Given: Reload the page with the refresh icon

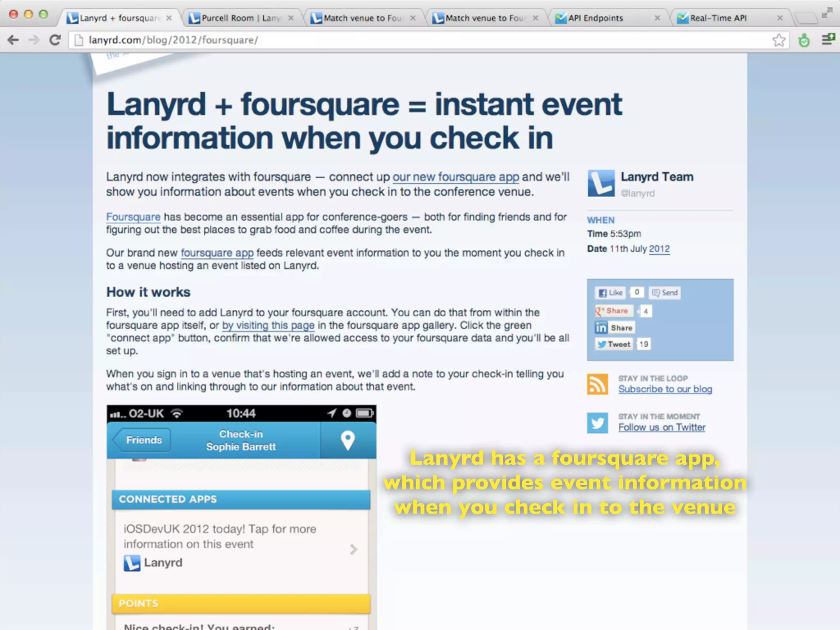Looking at the screenshot, I should pyautogui.click(x=55, y=40).
